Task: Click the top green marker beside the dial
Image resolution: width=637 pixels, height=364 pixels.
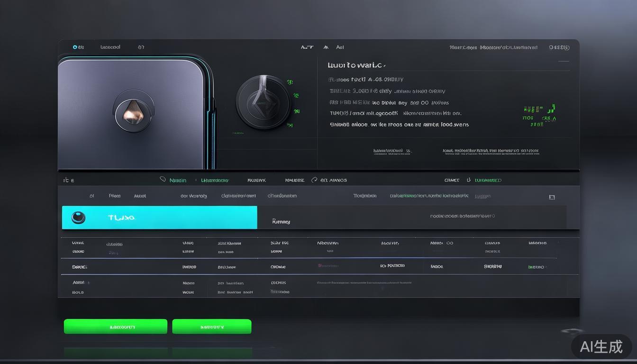Action: click(x=289, y=82)
